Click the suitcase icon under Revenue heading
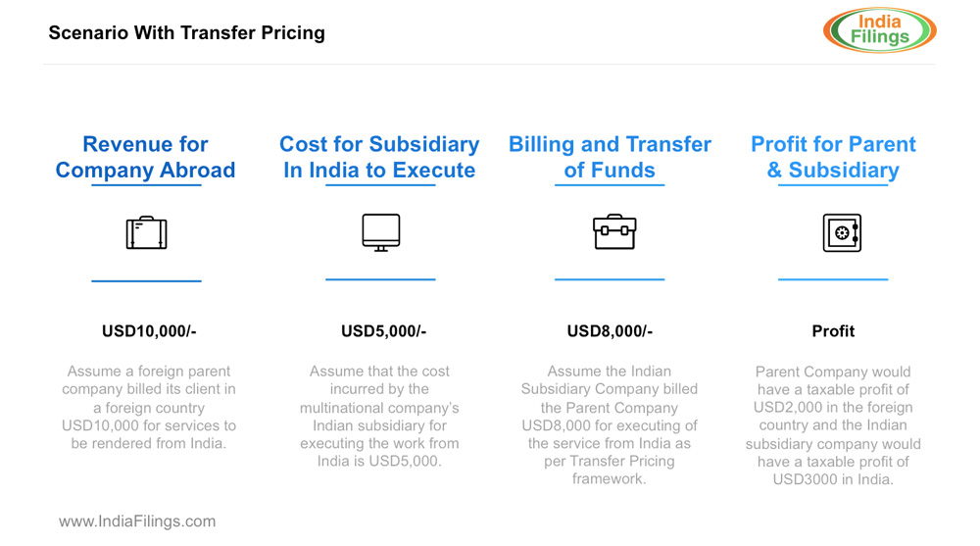This screenshot has width=980, height=546. (146, 233)
